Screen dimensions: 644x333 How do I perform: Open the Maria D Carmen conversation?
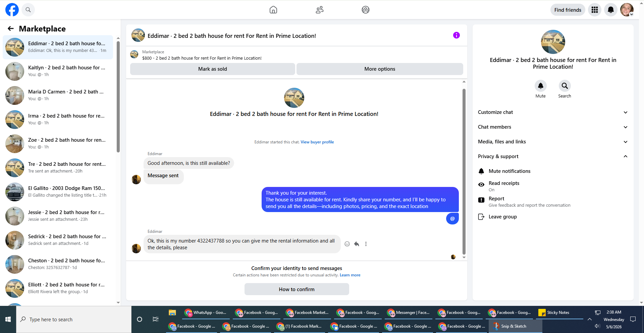[x=58, y=95]
